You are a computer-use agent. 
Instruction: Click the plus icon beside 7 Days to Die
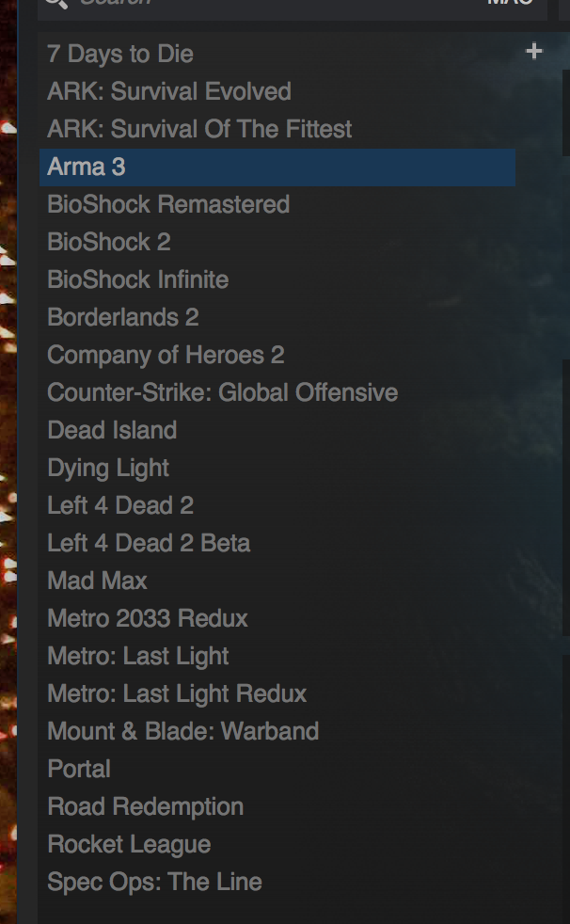point(533,51)
